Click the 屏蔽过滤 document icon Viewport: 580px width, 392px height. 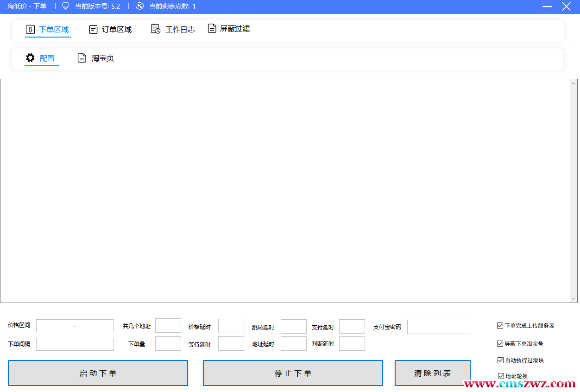[212, 29]
